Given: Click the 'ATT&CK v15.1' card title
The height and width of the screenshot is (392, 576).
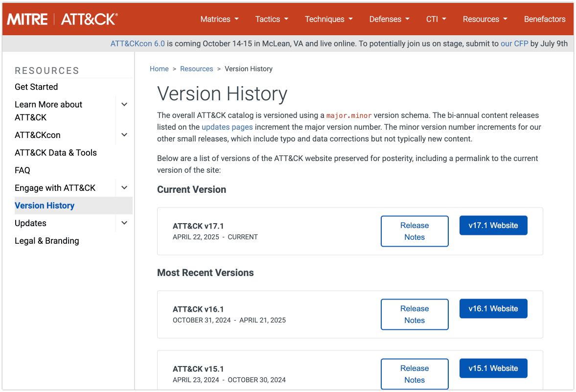Looking at the screenshot, I should click(x=198, y=369).
